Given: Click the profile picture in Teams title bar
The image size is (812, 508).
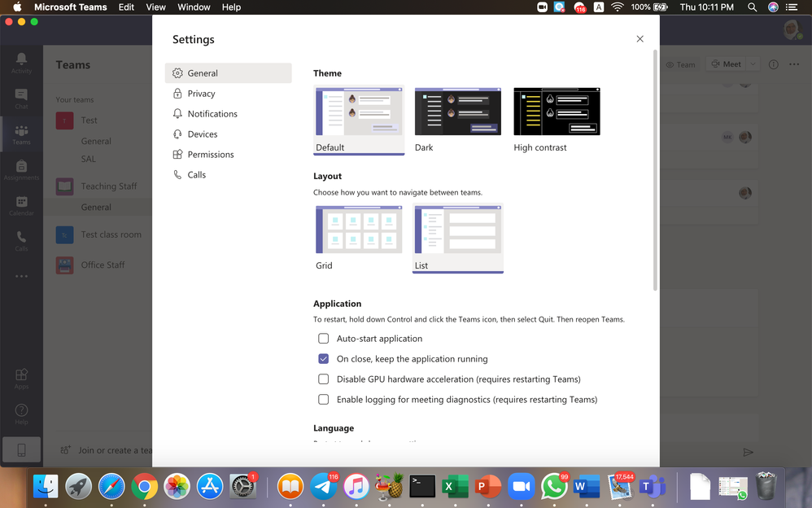Looking at the screenshot, I should point(792,29).
